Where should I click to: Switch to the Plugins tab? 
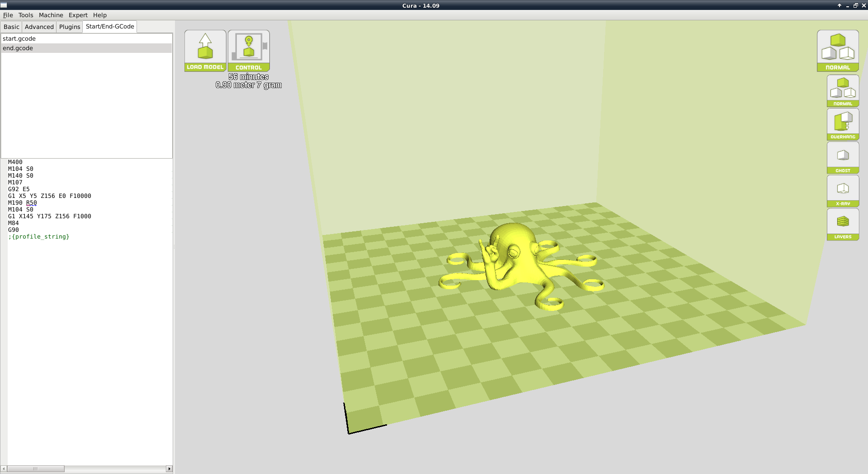click(x=70, y=27)
